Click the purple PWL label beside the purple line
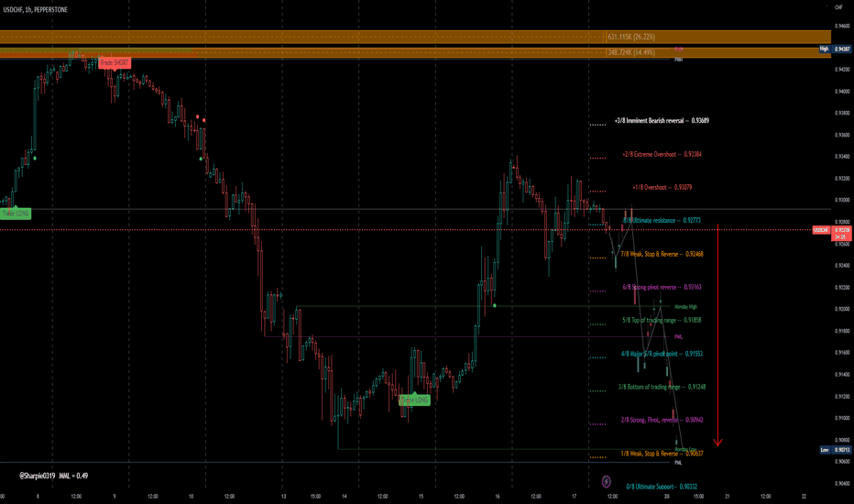854x504 pixels. [679, 336]
